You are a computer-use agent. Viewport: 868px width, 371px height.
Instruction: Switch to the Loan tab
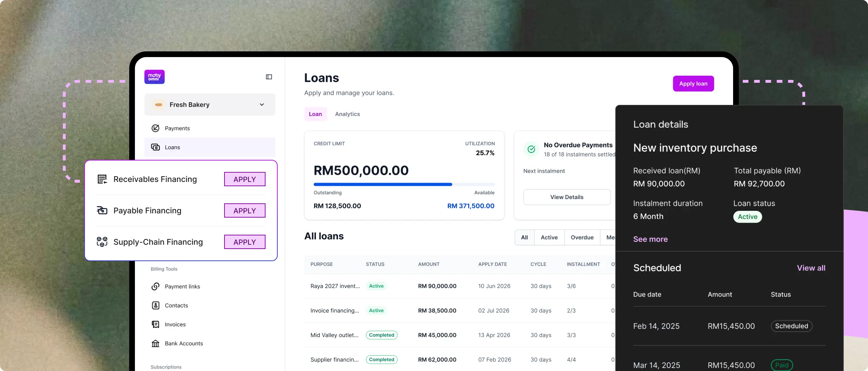coord(316,114)
